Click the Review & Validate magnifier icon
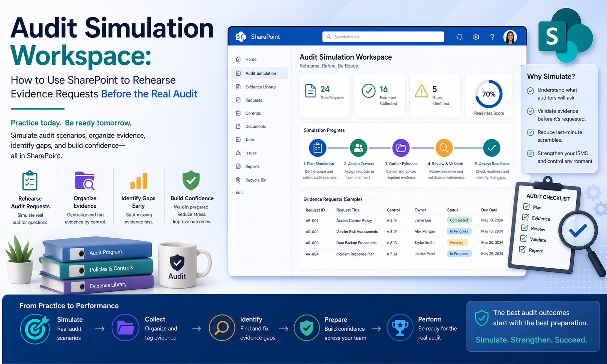 444,148
